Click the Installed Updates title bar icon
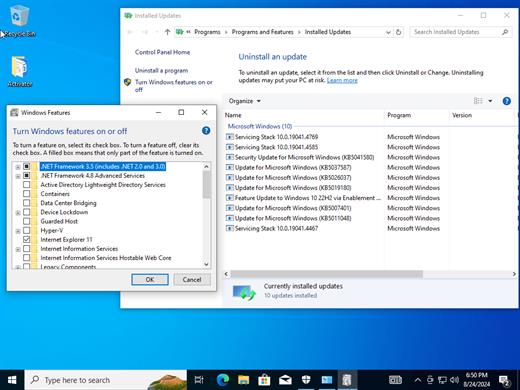This screenshot has width=520, height=390. (x=128, y=16)
